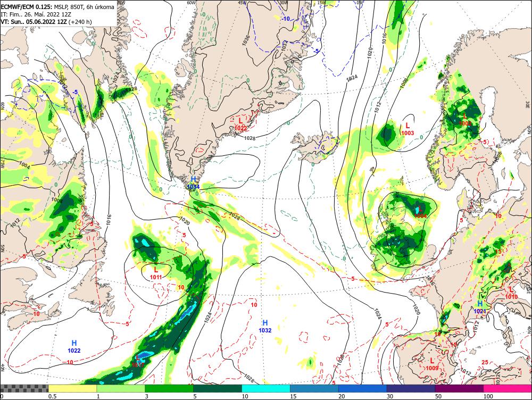The height and width of the screenshot is (400, 532).
Task: Click the royal blue 20–30 mm legend swatch
Action: 363,388
